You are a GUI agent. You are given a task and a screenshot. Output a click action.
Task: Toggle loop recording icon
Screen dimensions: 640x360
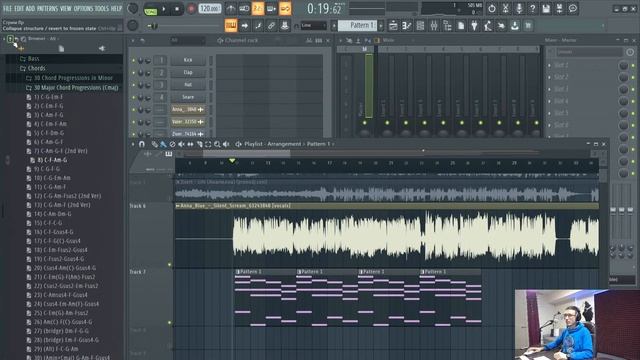point(285,8)
